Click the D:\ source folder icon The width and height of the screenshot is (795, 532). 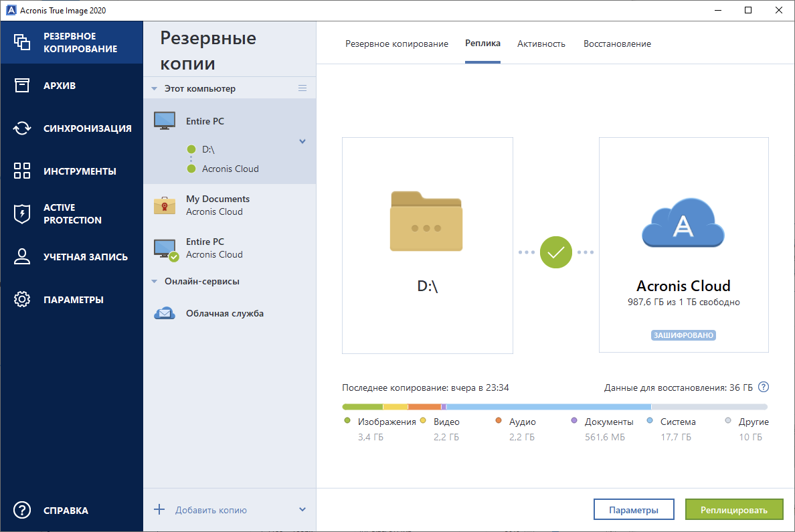(x=426, y=221)
